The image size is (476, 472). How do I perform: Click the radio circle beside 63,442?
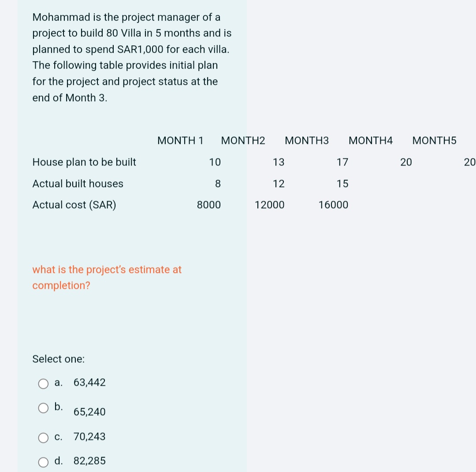click(43, 383)
